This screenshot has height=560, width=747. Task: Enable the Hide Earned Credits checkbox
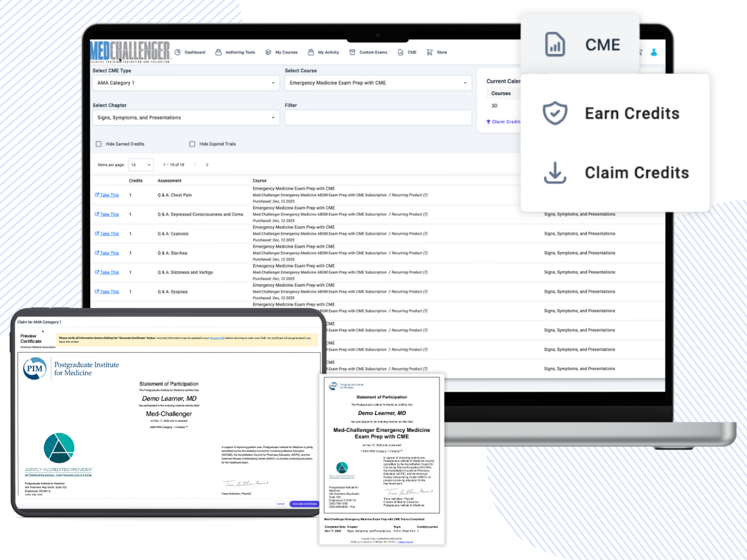tap(98, 144)
